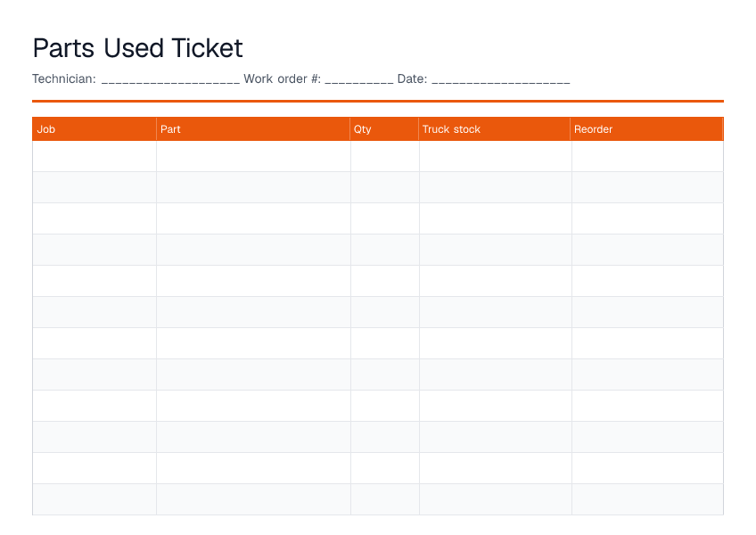756x535 pixels.
Task: Click the Parts Used Ticket title
Action: click(137, 48)
